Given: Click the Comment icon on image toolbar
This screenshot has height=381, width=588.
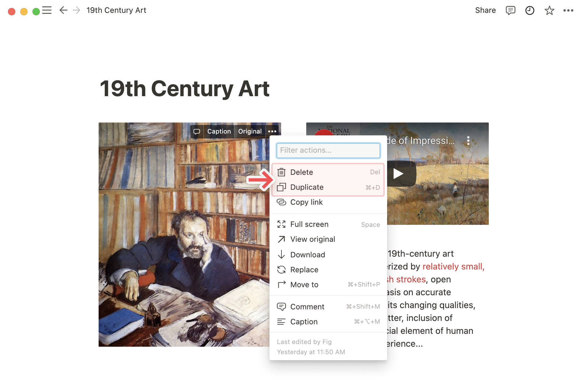Looking at the screenshot, I should pos(196,132).
